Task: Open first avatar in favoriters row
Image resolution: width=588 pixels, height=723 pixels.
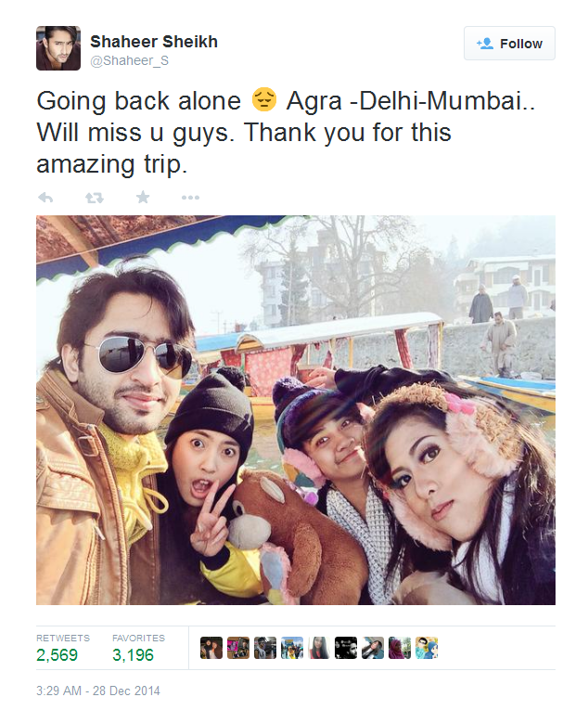Action: (211, 648)
